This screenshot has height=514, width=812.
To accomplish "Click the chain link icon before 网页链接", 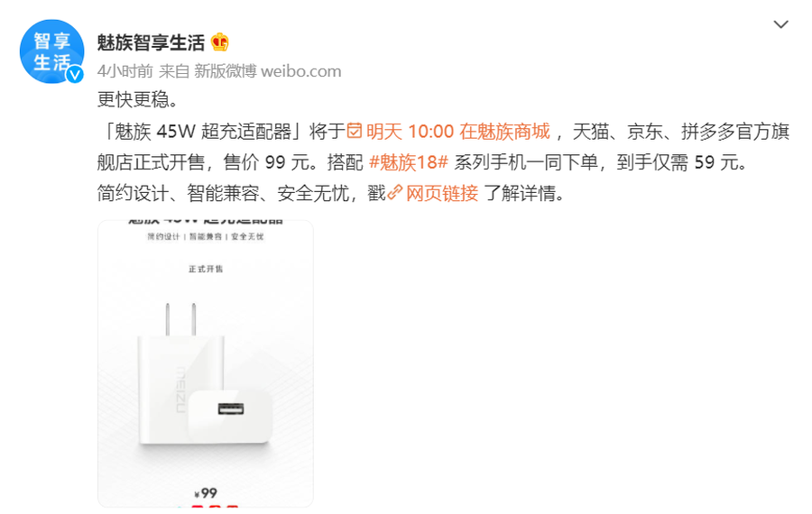I will coord(395,193).
